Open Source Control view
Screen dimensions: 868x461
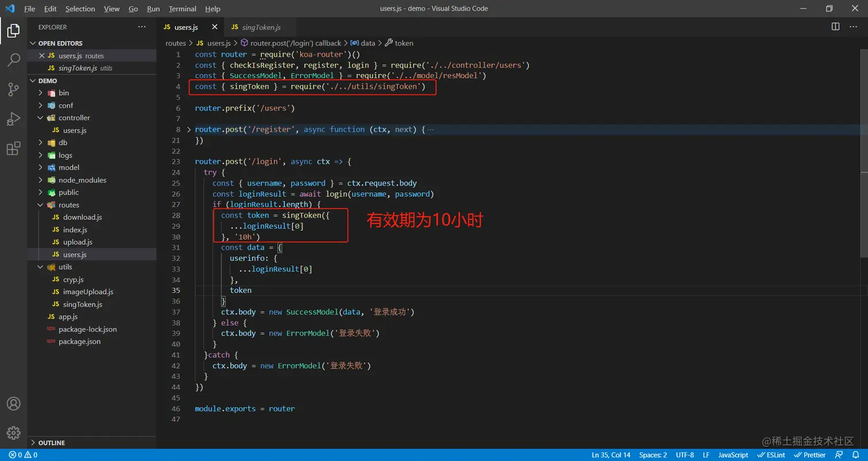(13, 90)
